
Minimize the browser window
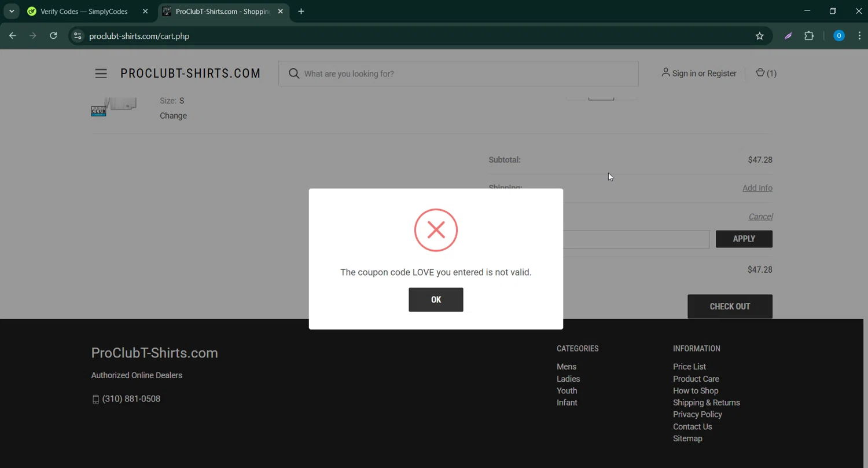(x=807, y=11)
